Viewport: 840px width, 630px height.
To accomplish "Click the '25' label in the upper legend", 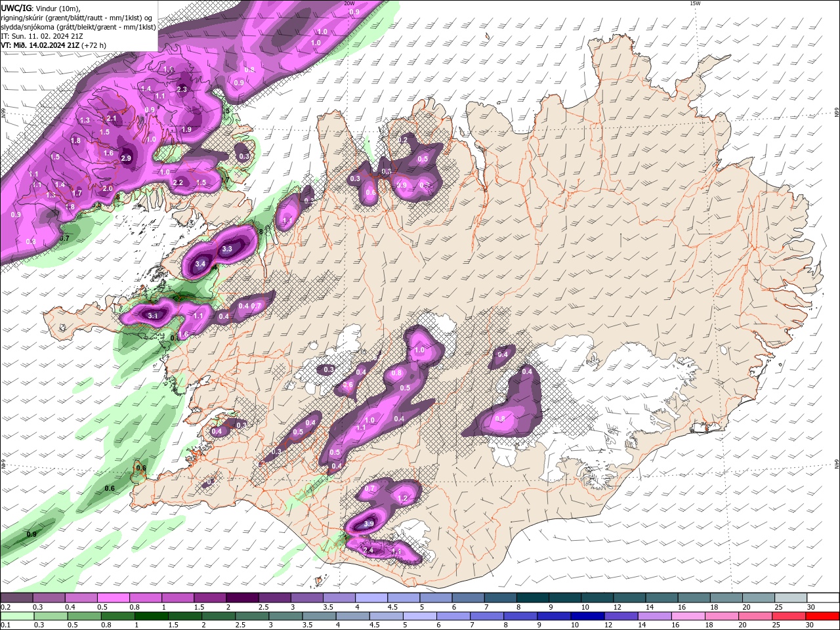I will click(x=779, y=607).
